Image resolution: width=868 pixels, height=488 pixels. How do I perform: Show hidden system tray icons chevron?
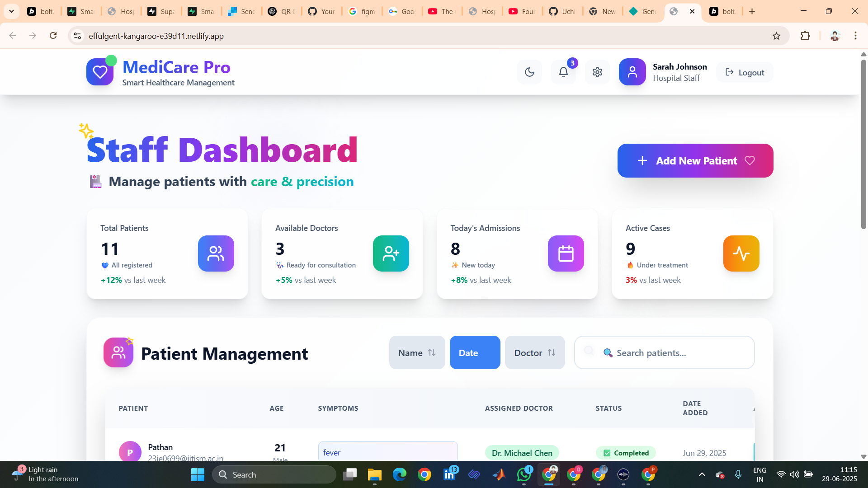tap(702, 474)
